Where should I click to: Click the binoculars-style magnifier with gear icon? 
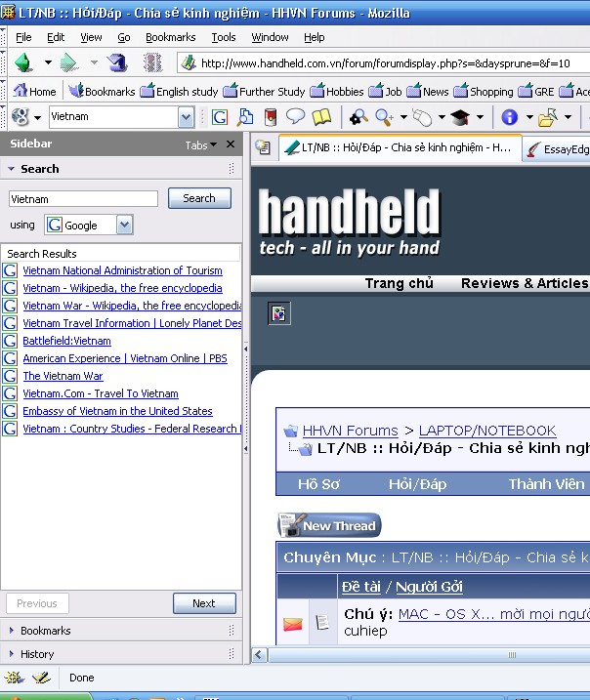[358, 117]
